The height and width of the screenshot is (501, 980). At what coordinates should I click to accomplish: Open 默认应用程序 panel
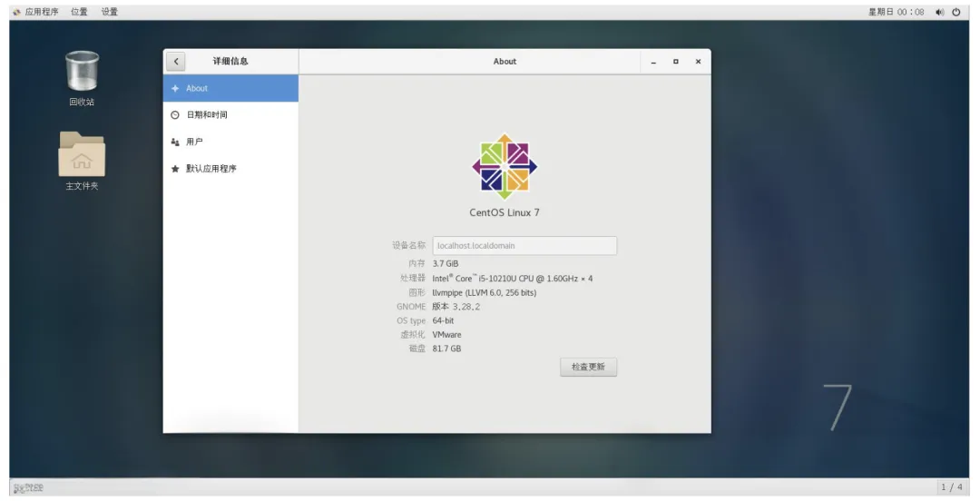pyautogui.click(x=230, y=169)
